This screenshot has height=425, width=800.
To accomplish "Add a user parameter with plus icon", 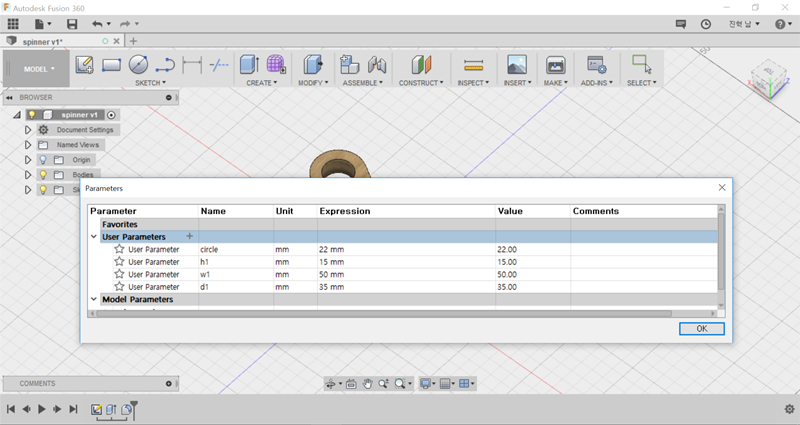I will (189, 236).
